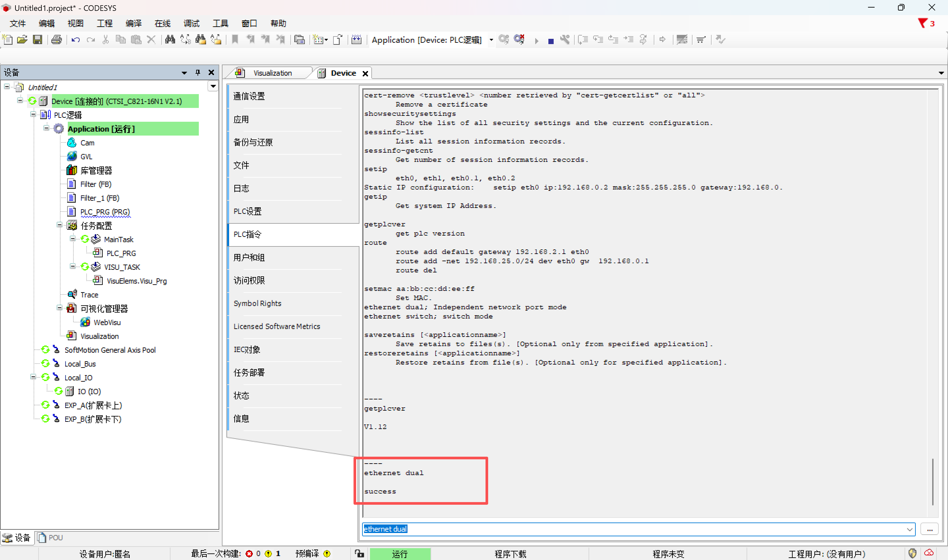Collapse the 任务配置 node
This screenshot has width=948, height=560.
point(60,225)
